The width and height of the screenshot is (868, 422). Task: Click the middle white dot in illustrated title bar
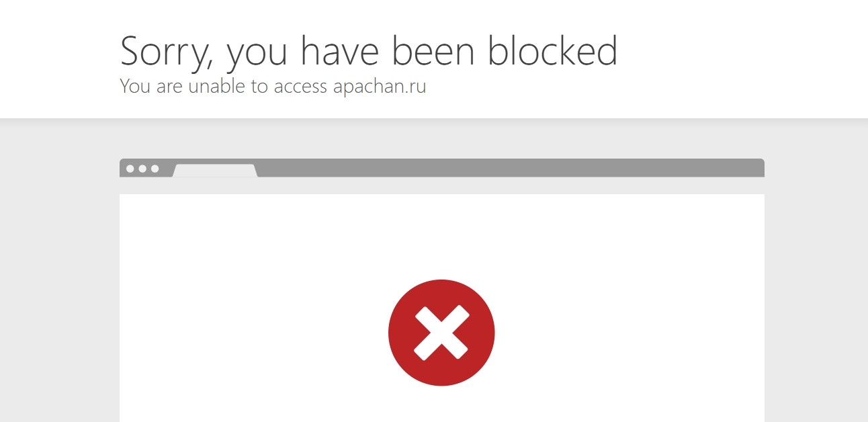142,169
